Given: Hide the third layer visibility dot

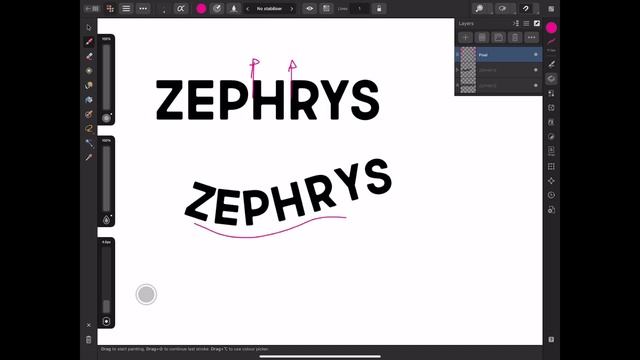Looking at the screenshot, I should (536, 86).
